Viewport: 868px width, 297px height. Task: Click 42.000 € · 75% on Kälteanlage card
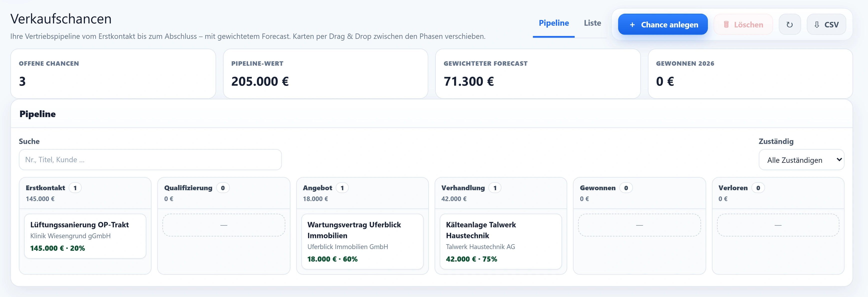(471, 259)
